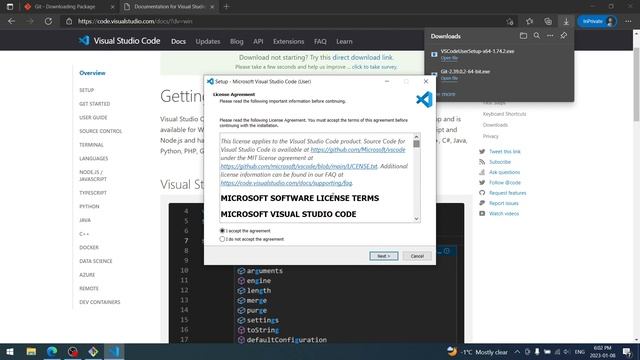Viewport: 640px width, 360px height.
Task: Click license scrollbar down arrow
Action: click(416, 219)
